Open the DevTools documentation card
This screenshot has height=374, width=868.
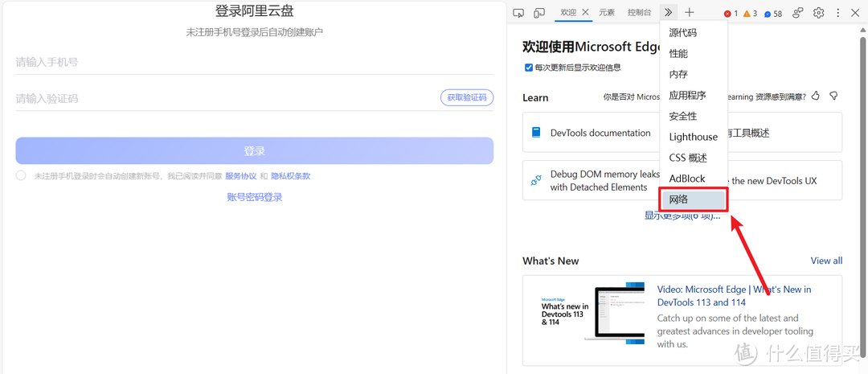point(591,133)
